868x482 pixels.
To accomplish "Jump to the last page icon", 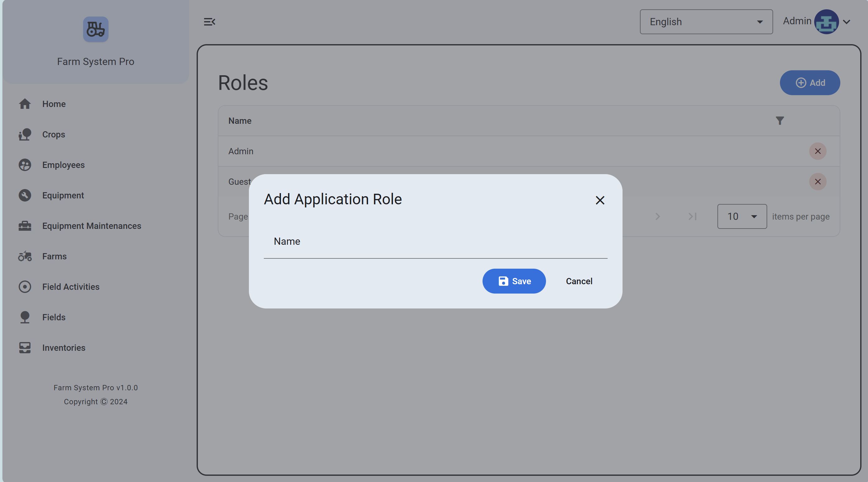I will [x=693, y=216].
